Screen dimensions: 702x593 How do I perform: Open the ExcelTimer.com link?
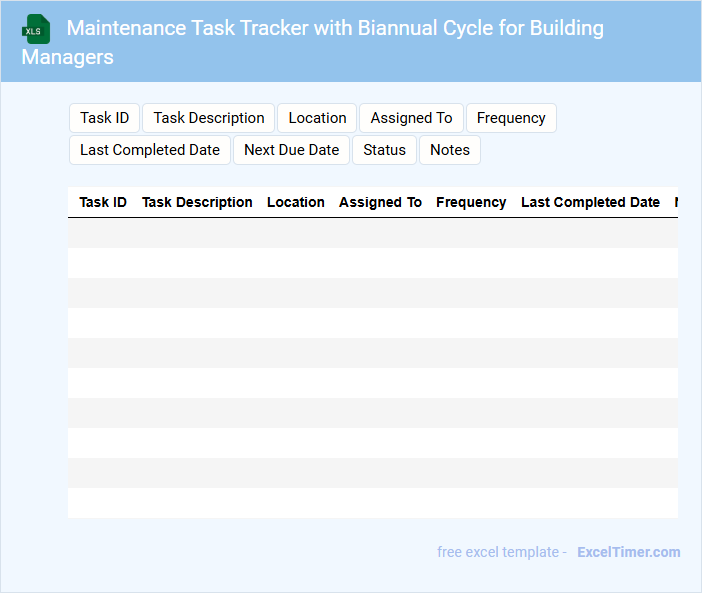point(628,552)
